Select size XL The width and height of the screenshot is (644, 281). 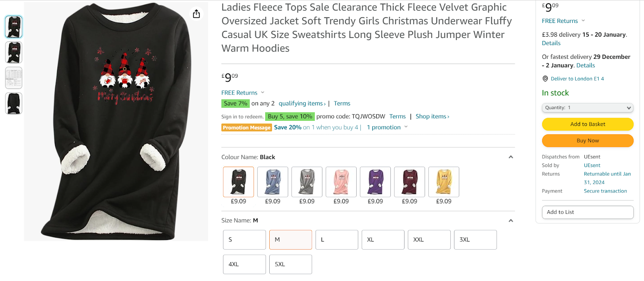(x=383, y=240)
